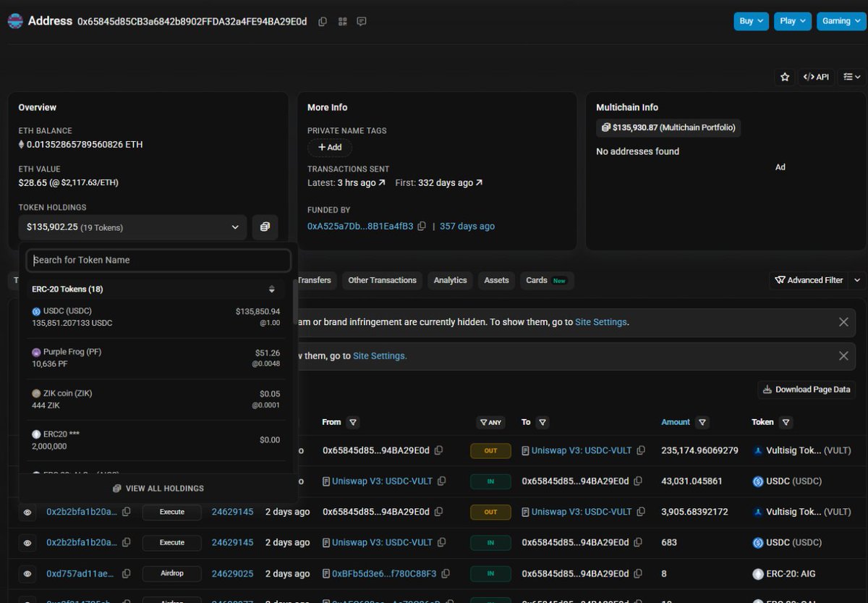
Task: Open the 357 days ago funding link
Action: click(x=467, y=227)
